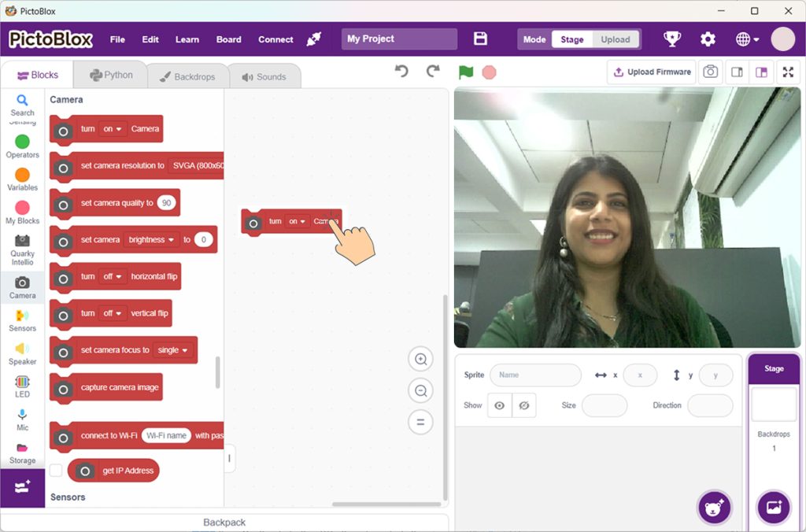Click the save project floppy icon
This screenshot has width=806, height=532.
[x=480, y=39]
